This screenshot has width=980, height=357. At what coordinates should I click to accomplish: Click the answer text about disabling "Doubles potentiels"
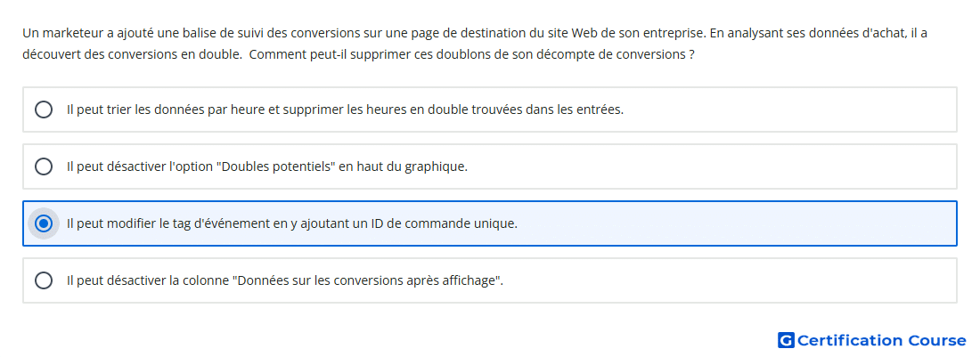[267, 166]
